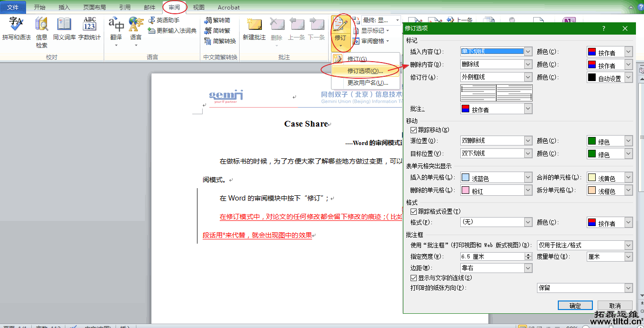The height and width of the screenshot is (328, 644).
Task: Open the 插入内容 style dropdown
Action: coord(528,51)
